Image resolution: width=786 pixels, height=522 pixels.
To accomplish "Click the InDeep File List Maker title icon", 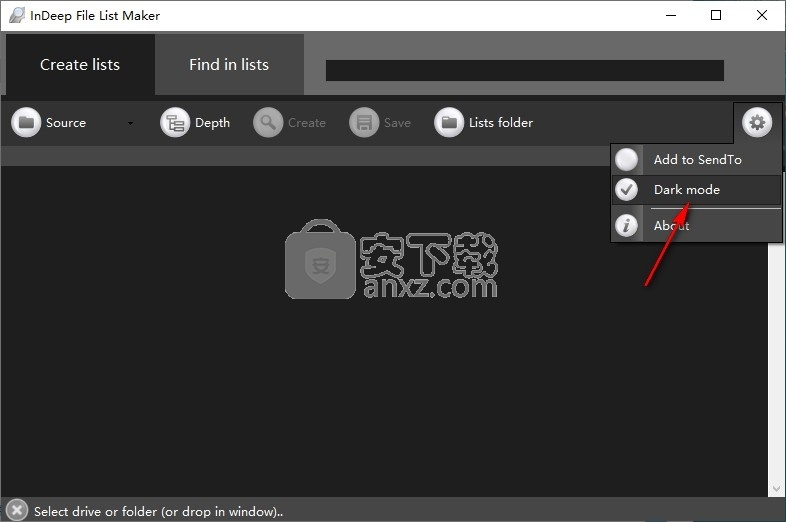I will [x=17, y=15].
